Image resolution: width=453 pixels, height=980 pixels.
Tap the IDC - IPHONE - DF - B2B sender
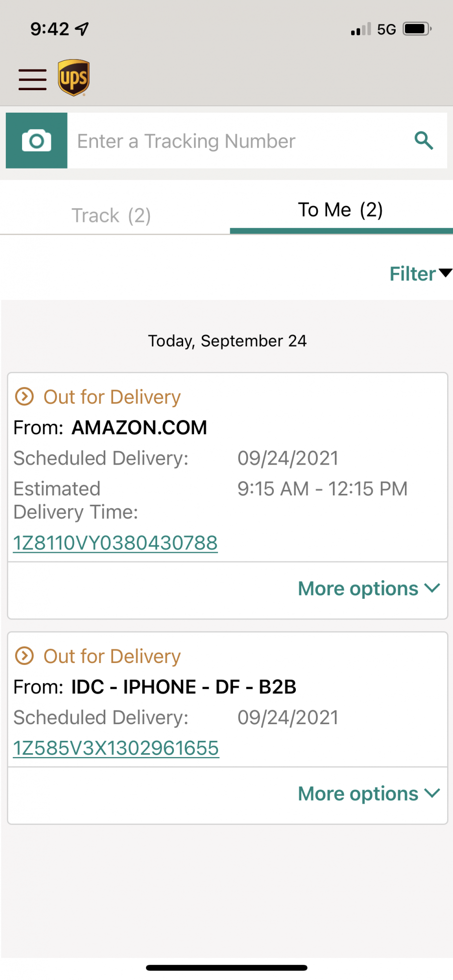click(x=184, y=687)
